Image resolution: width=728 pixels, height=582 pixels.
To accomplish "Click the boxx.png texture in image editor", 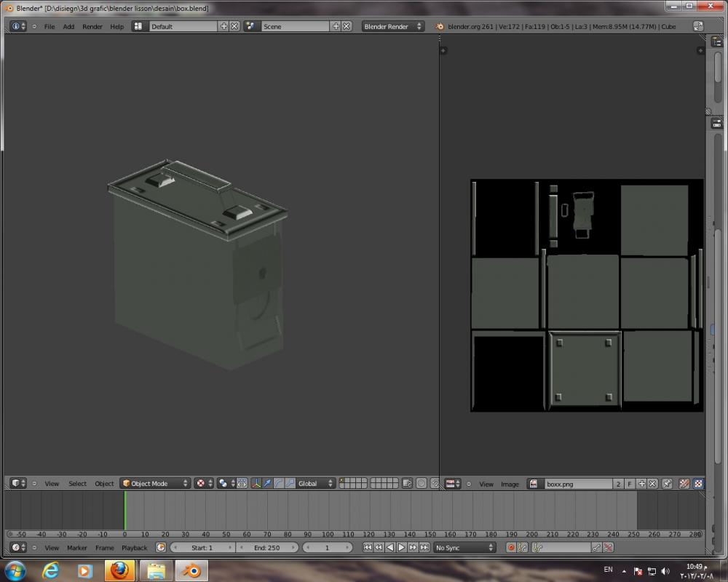I will coord(587,295).
